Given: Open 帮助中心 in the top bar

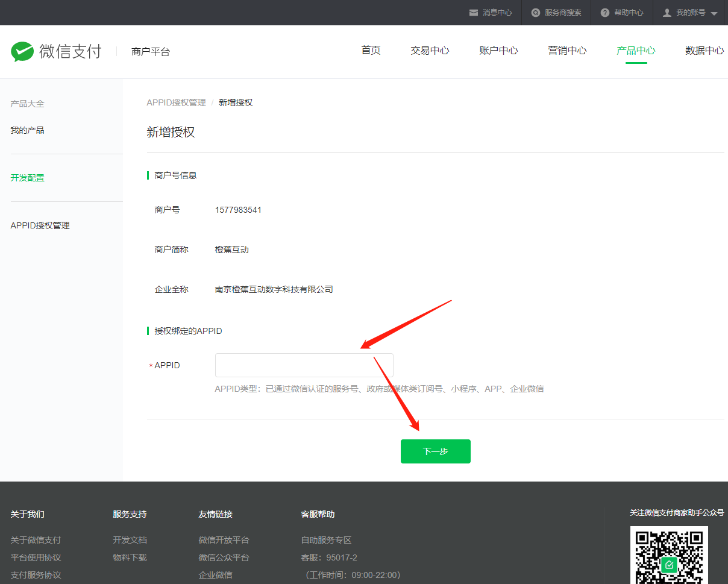Looking at the screenshot, I should (x=629, y=13).
